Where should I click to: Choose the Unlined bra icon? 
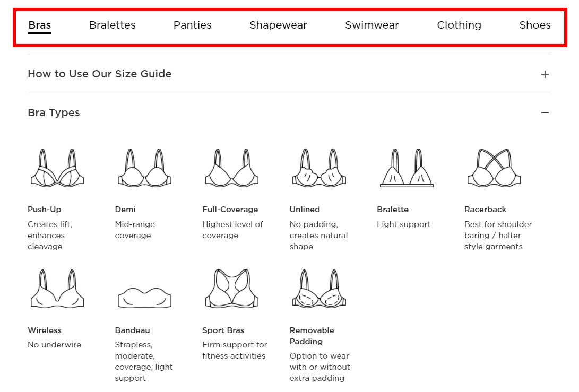(x=319, y=168)
